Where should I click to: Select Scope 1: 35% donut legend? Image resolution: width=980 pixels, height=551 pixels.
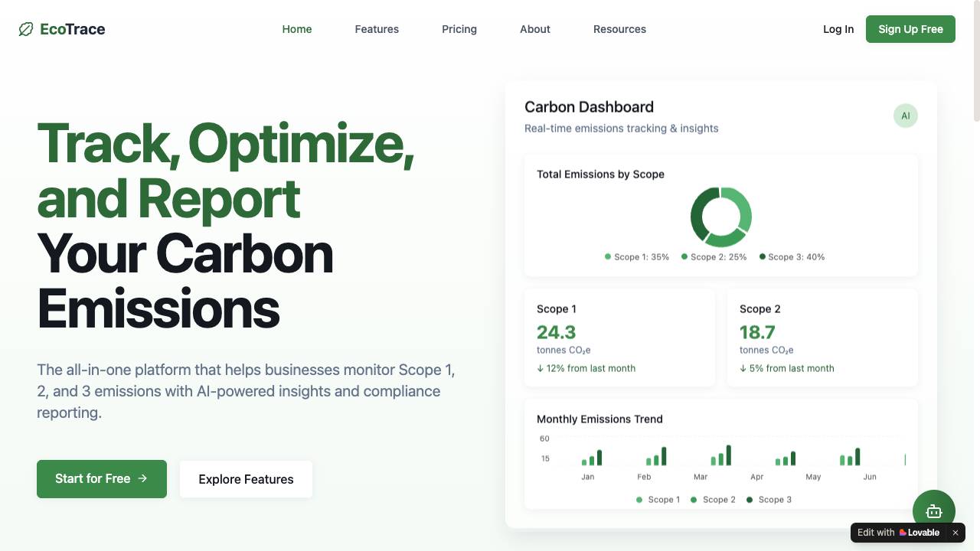coord(637,257)
